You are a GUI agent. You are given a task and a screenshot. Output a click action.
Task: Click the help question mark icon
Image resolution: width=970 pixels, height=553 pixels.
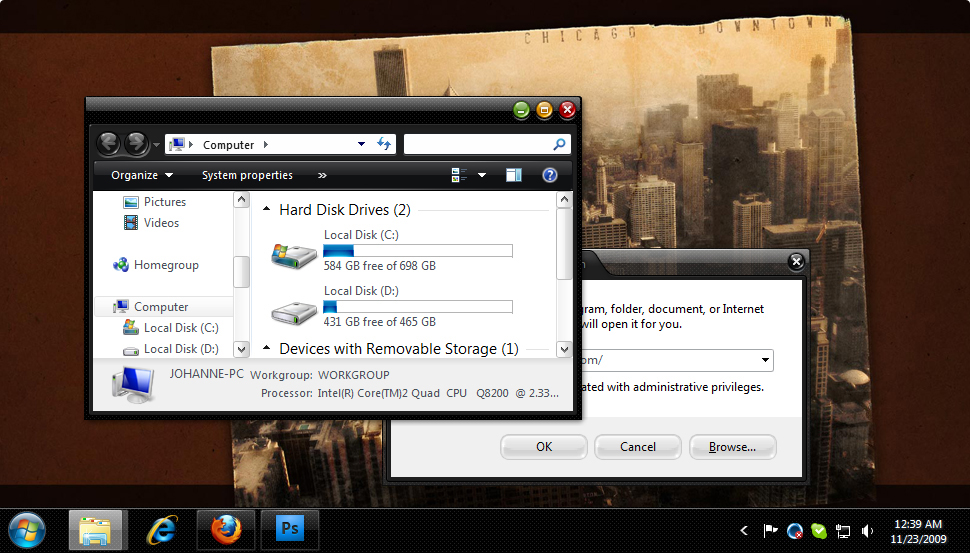[x=549, y=175]
